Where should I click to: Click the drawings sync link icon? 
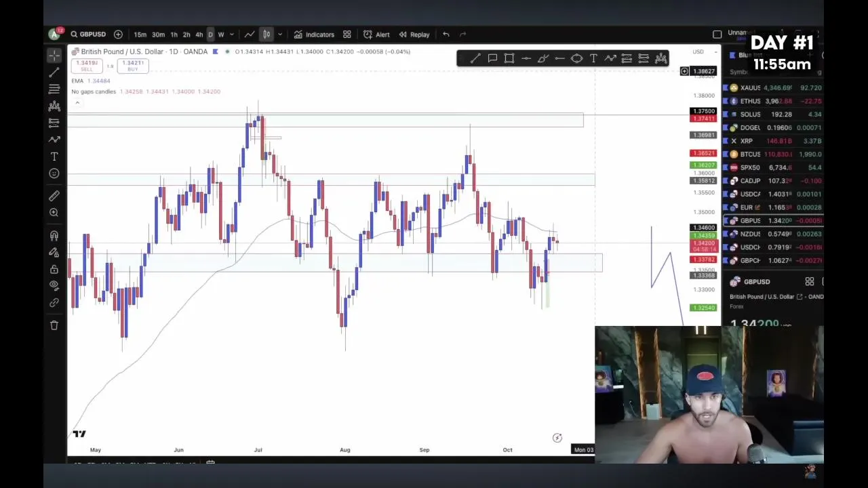(54, 303)
